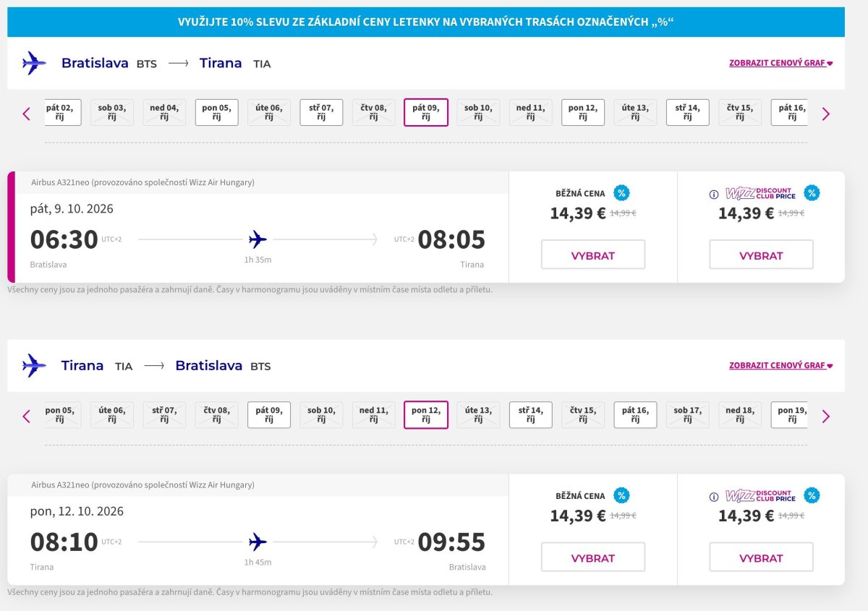
Task: Choose Vybrat under outbound Běžná cena
Action: click(593, 255)
